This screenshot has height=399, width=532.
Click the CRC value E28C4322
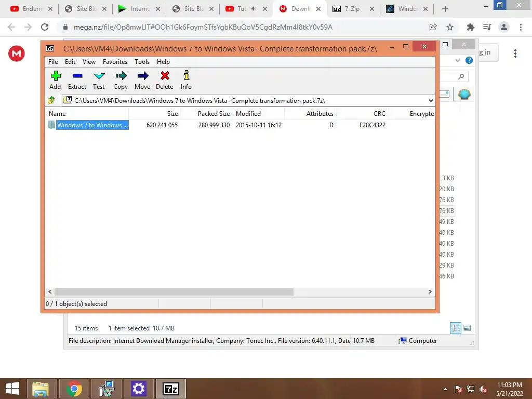click(372, 125)
